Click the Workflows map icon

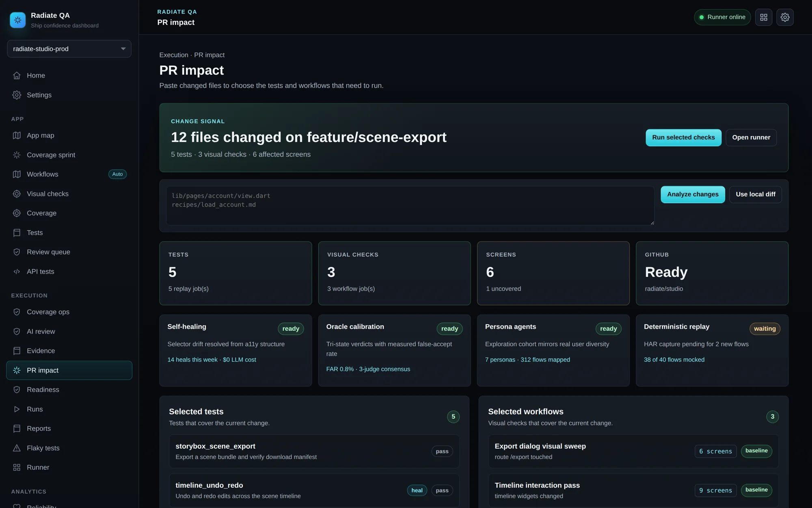coord(17,174)
